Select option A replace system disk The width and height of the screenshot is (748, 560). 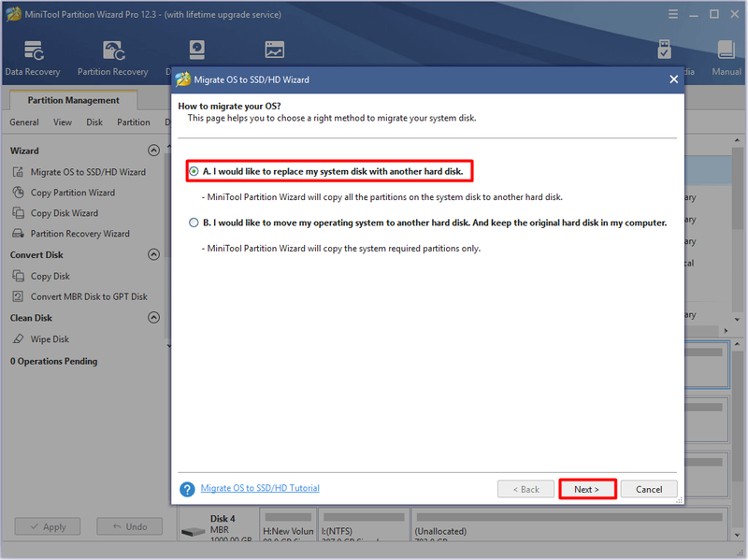coord(194,171)
